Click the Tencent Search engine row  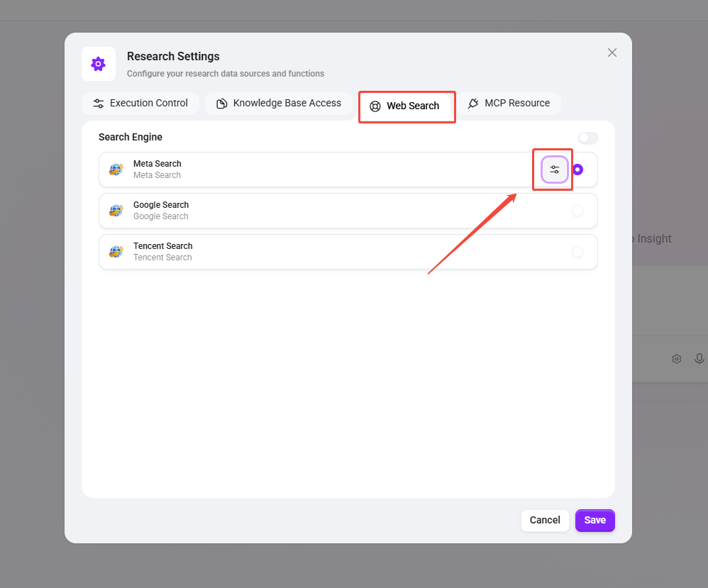coord(348,252)
